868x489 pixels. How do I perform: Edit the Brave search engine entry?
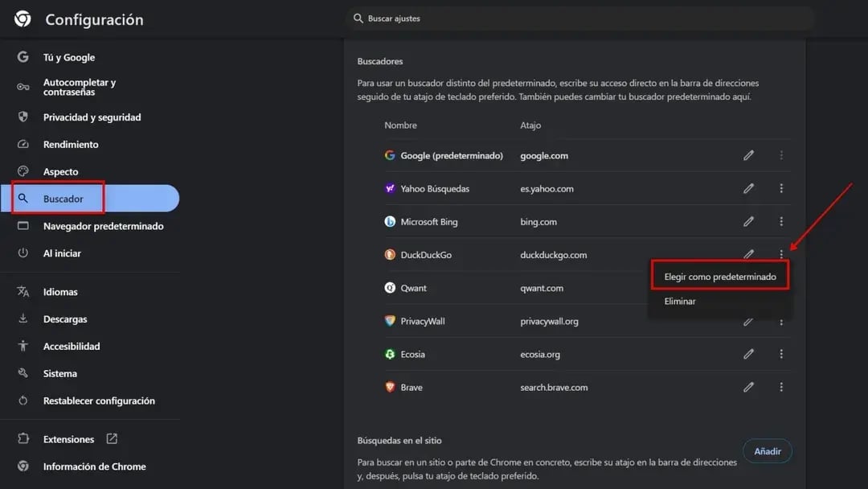[748, 387]
